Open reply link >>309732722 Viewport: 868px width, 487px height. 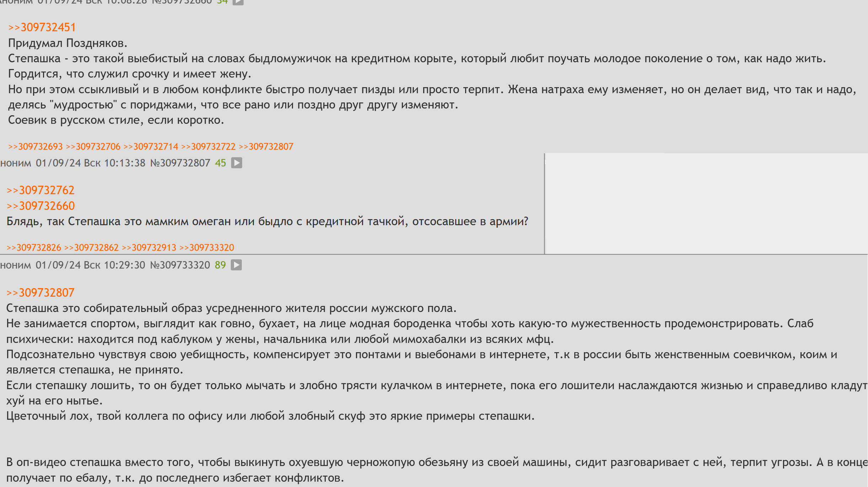tap(208, 147)
